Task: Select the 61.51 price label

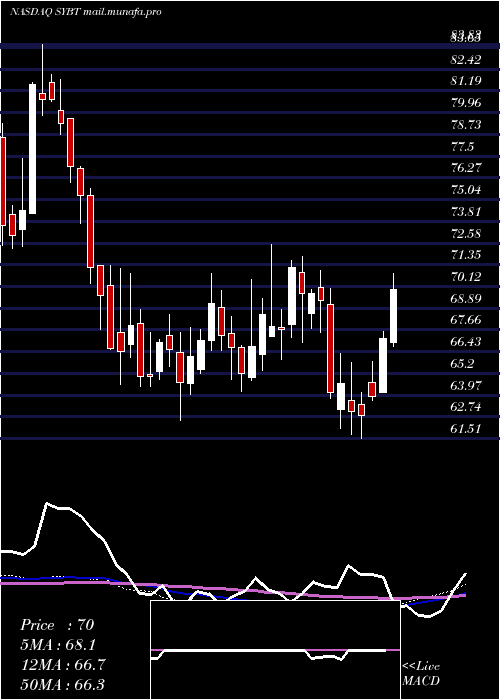Action: click(467, 428)
